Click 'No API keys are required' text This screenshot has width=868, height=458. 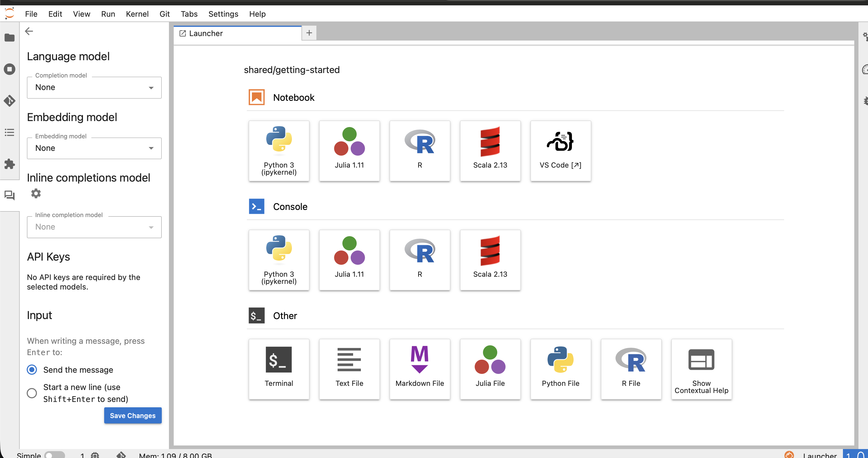[84, 282]
